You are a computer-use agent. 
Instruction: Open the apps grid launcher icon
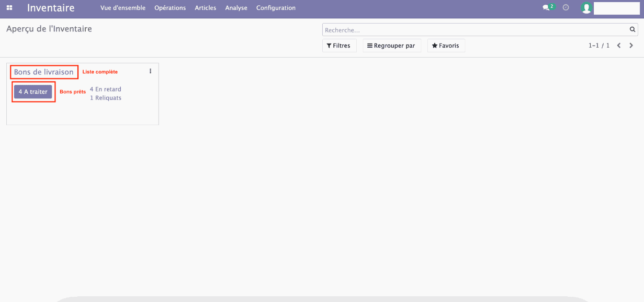click(x=9, y=8)
